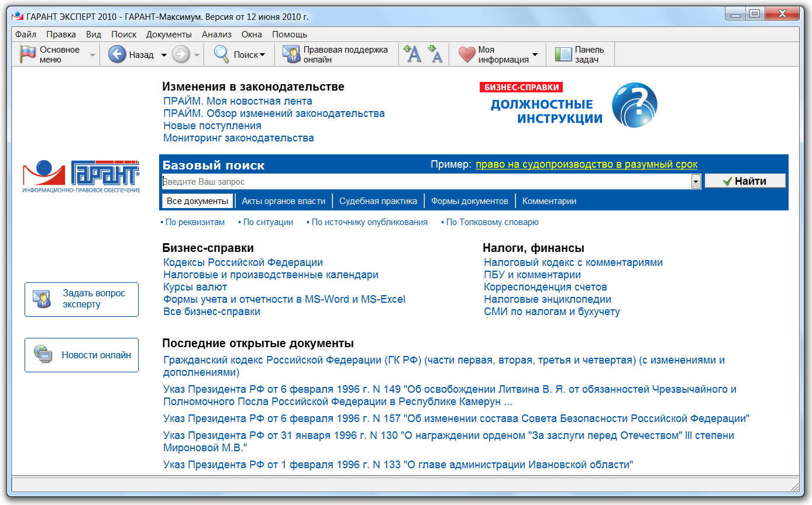The width and height of the screenshot is (812, 505).
Task: Open the Окна menu
Action: pos(252,34)
